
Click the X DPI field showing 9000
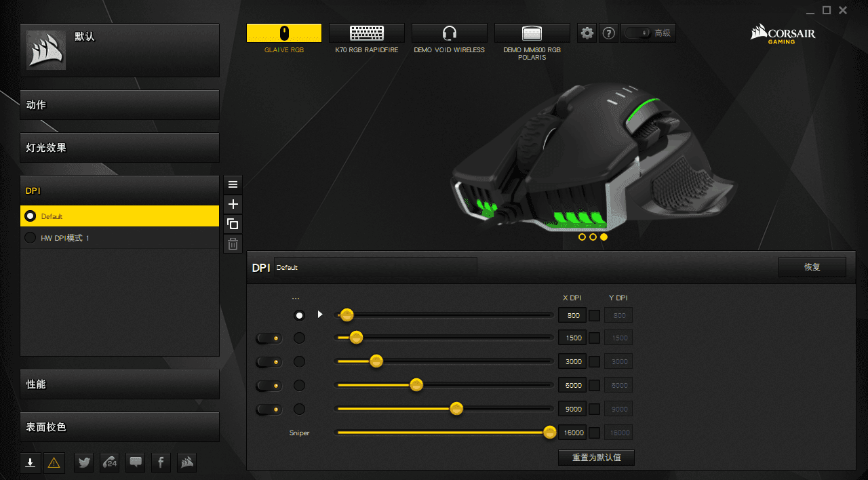coord(573,409)
